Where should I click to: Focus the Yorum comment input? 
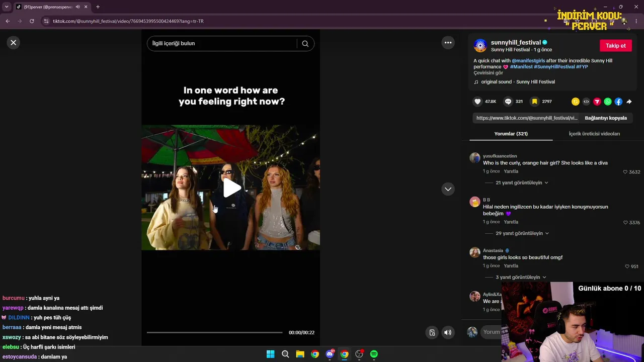(x=492, y=332)
